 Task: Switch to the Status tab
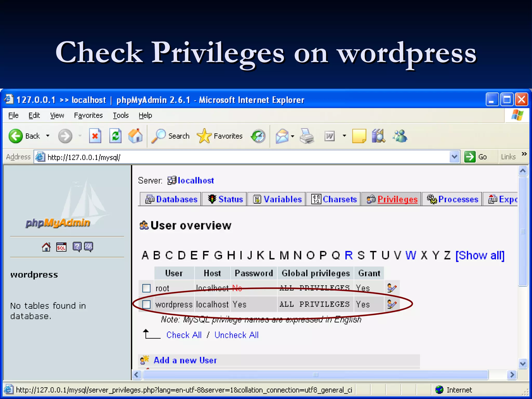224,199
